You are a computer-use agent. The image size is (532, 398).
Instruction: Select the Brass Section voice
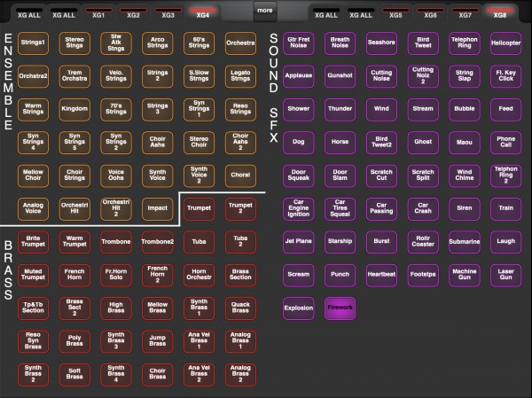[x=240, y=275]
